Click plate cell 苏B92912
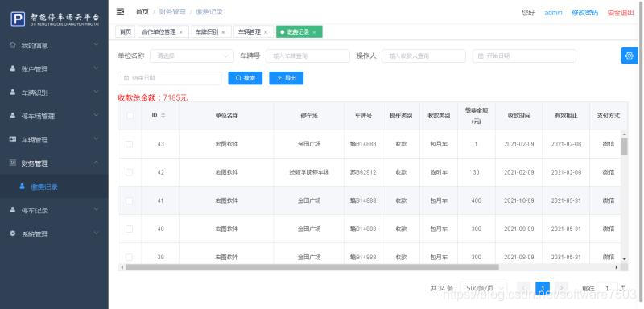This screenshot has height=309, width=644. coord(363,172)
